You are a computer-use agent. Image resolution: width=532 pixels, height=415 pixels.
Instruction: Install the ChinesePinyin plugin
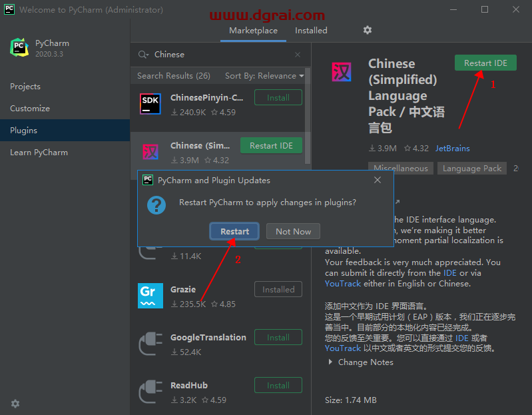point(278,98)
